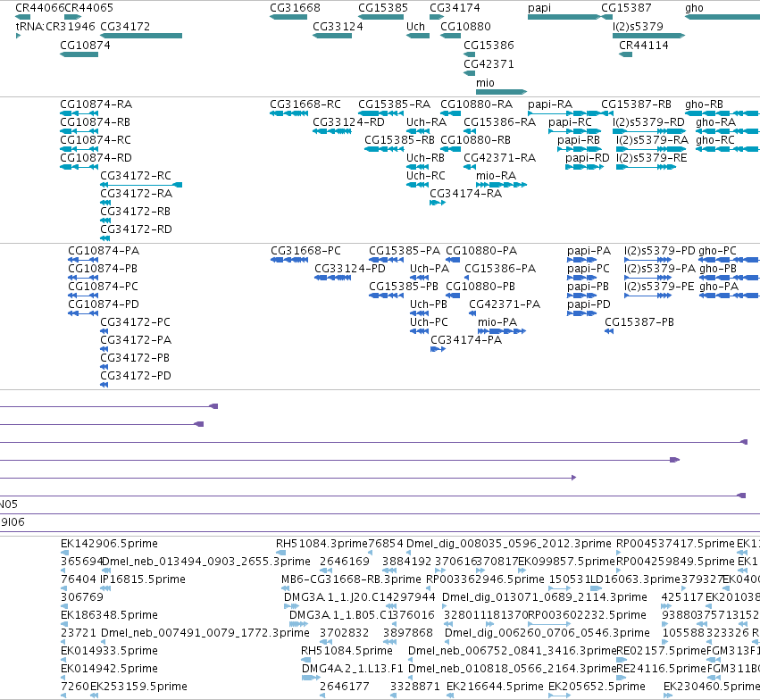Open transcript papi-RD
This screenshot has width=760, height=700.
587,158
